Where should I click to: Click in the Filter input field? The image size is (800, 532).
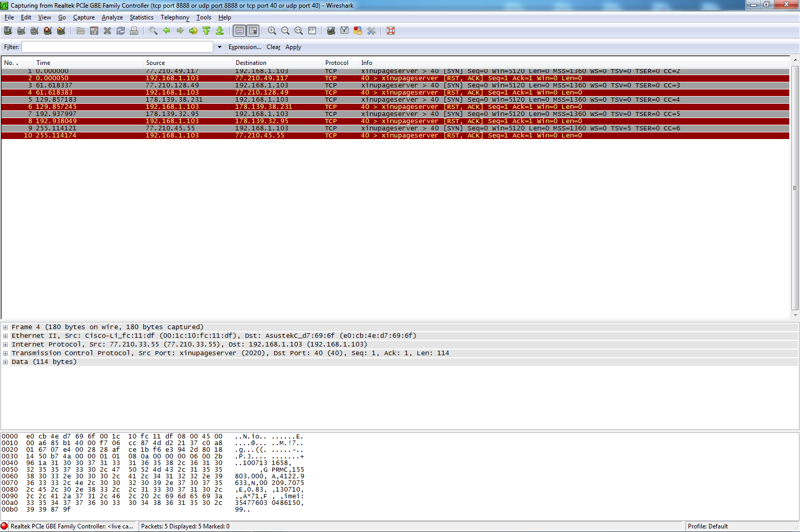pyautogui.click(x=117, y=47)
